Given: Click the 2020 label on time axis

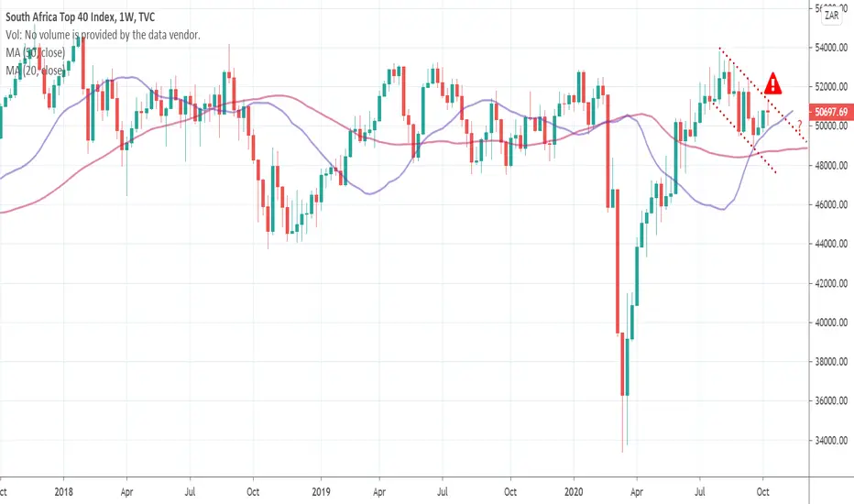Looking at the screenshot, I should click(574, 491).
